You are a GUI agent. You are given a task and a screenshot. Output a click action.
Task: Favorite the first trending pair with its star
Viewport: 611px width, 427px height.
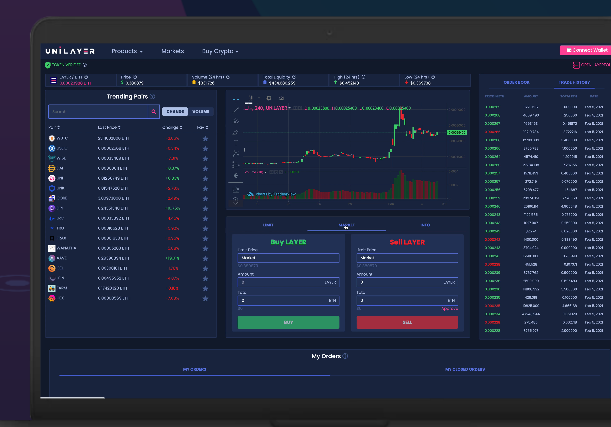click(205, 139)
